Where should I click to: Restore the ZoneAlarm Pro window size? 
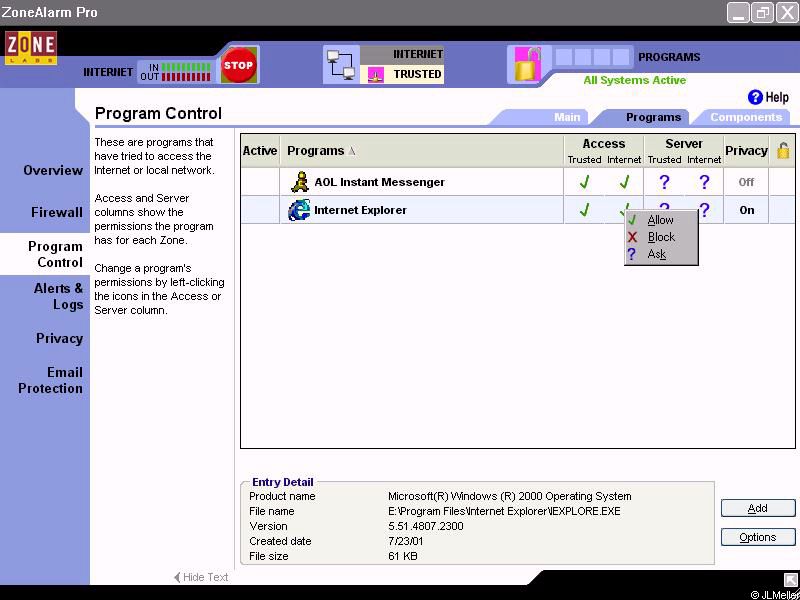coord(762,13)
